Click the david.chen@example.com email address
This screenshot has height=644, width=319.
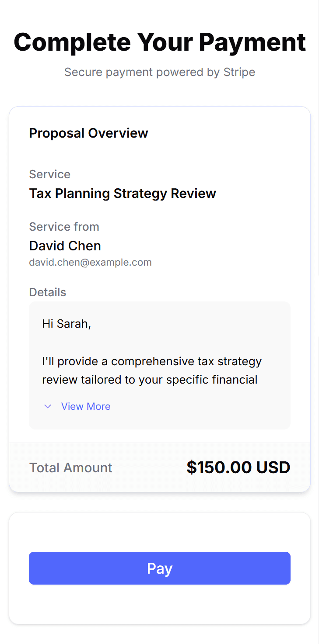90,263
